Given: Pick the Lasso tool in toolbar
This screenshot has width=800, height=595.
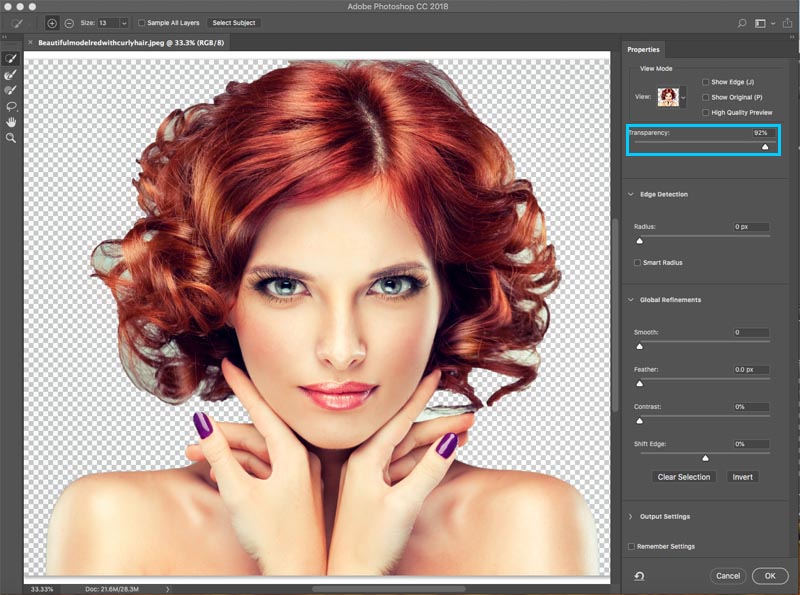Looking at the screenshot, I should pyautogui.click(x=11, y=105).
